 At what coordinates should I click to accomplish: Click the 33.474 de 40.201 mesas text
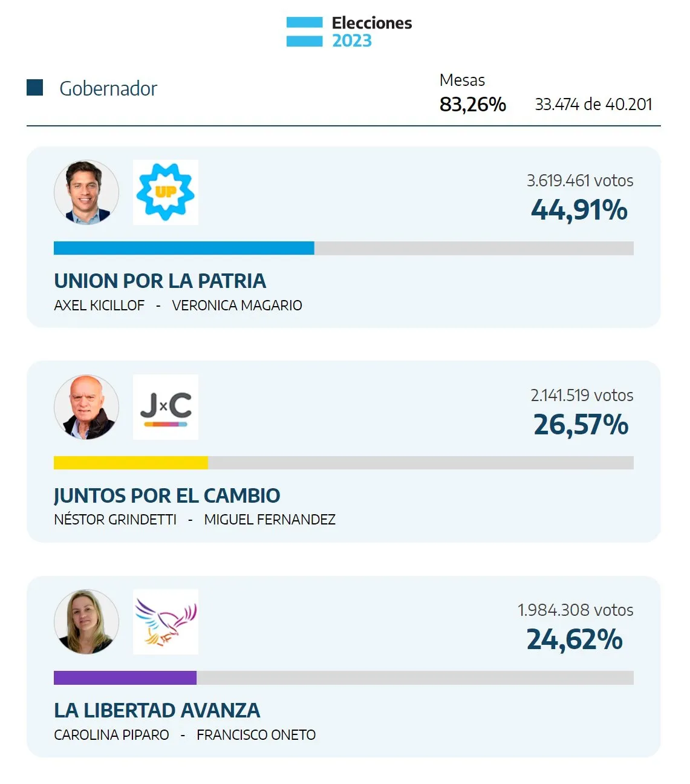(593, 105)
